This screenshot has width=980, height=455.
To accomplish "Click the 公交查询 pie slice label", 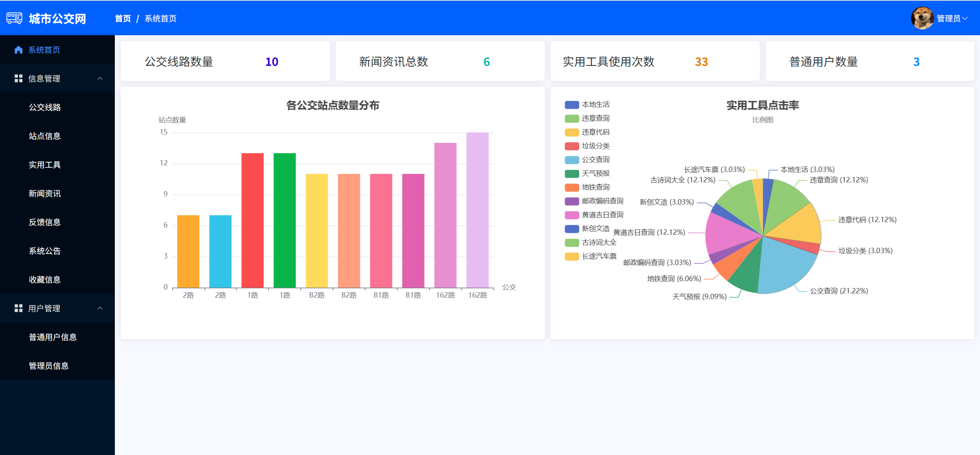I will coord(839,291).
